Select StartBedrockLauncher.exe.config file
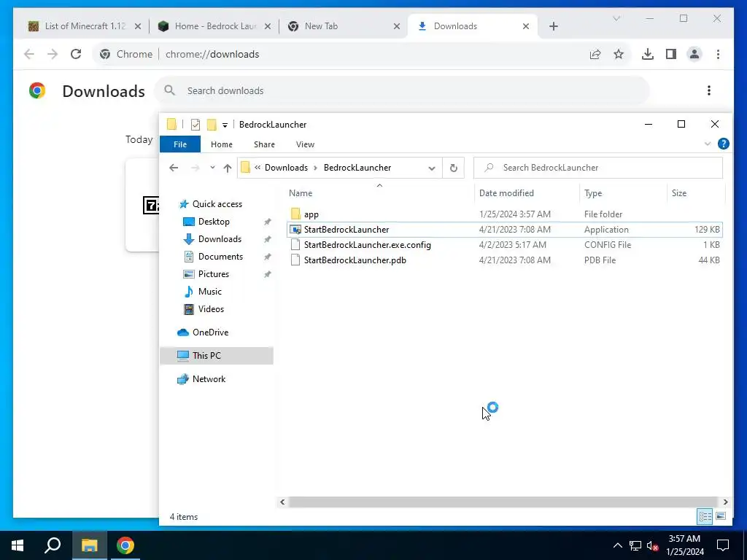Viewport: 747px width, 560px height. [505, 245]
